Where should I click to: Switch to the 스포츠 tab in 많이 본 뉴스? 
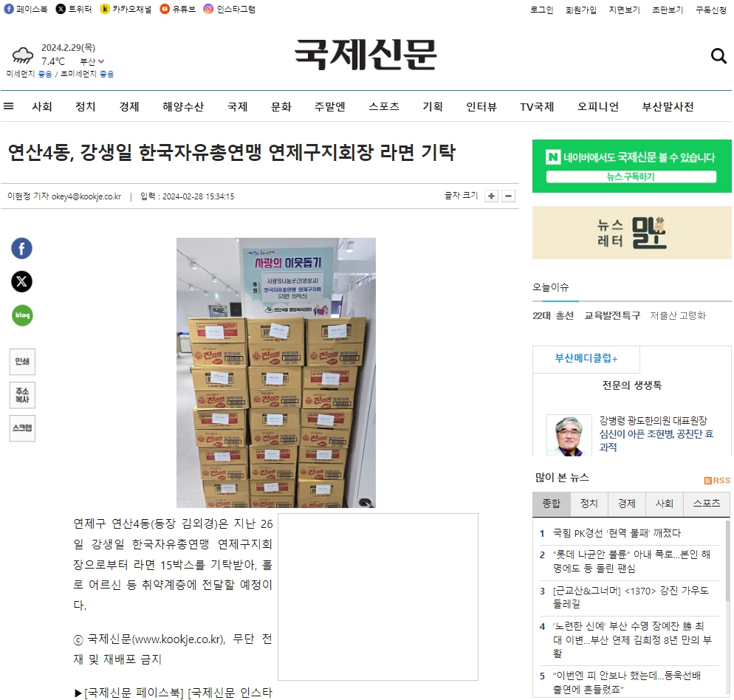(x=707, y=504)
